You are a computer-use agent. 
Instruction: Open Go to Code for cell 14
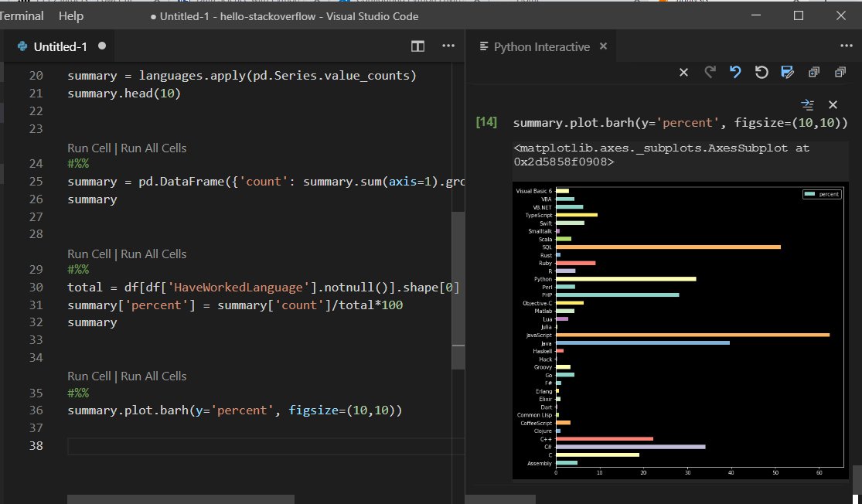tap(808, 104)
